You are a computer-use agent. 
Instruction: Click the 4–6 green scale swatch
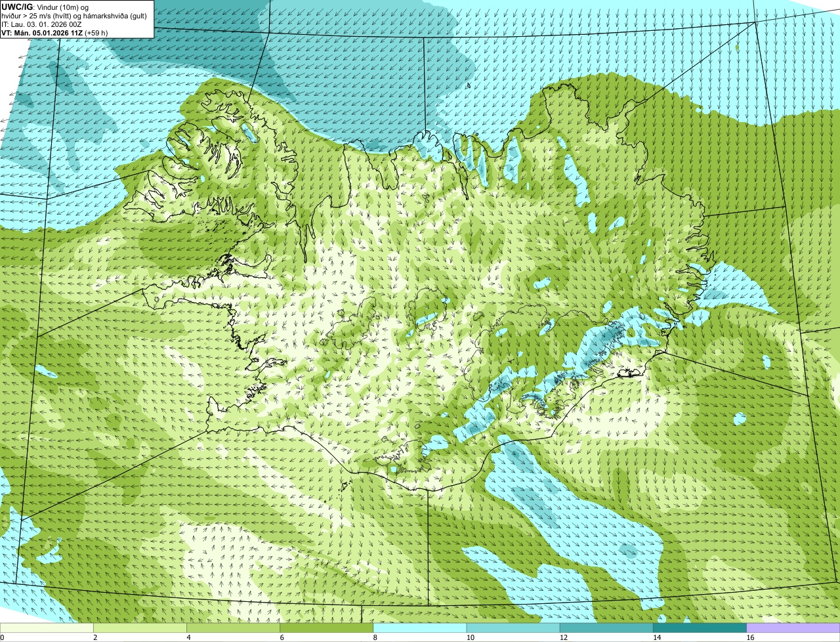[234, 628]
